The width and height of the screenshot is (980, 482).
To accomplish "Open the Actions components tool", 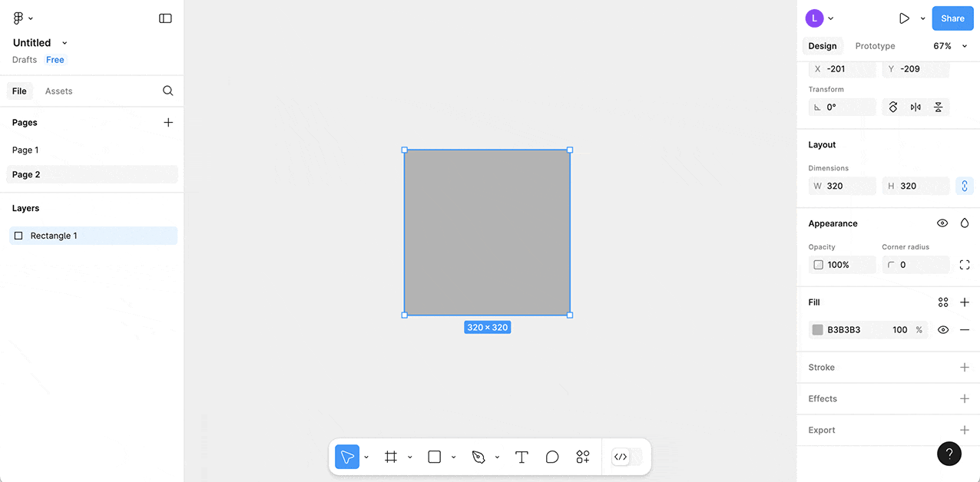I will 583,457.
